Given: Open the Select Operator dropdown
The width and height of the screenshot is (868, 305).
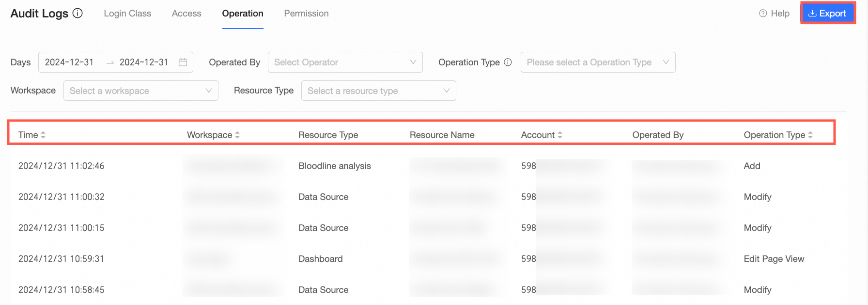Looking at the screenshot, I should [345, 62].
